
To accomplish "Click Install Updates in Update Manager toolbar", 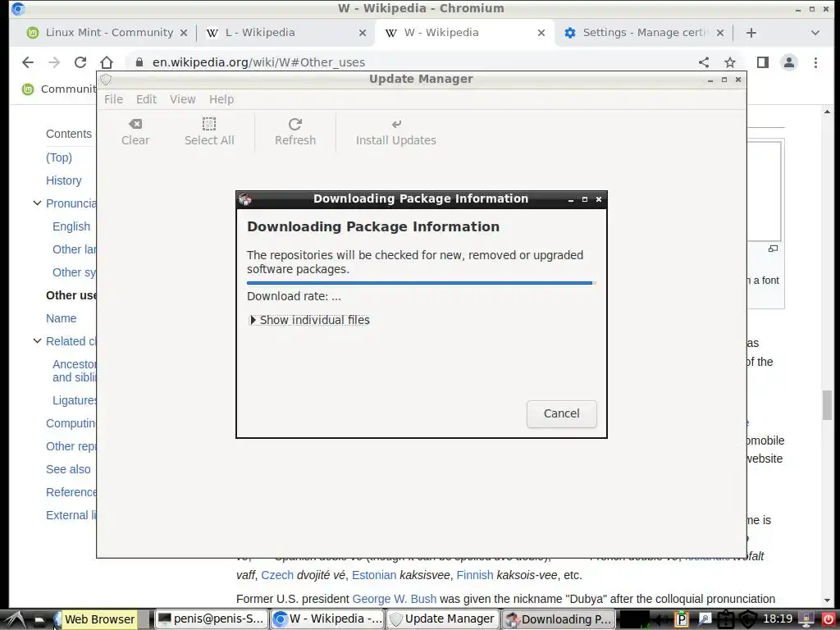I will 396,132.
